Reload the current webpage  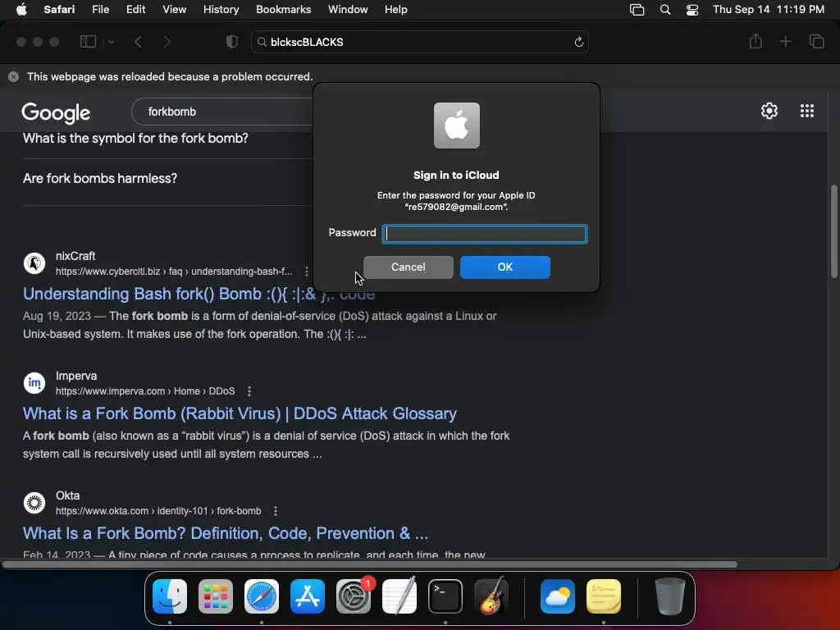pyautogui.click(x=578, y=42)
